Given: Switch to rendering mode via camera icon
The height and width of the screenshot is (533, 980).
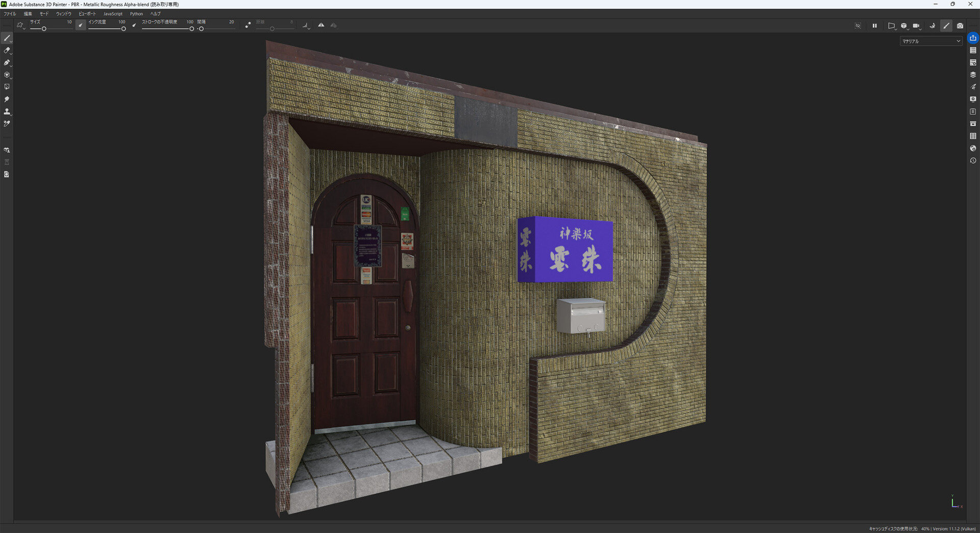Looking at the screenshot, I should 960,26.
